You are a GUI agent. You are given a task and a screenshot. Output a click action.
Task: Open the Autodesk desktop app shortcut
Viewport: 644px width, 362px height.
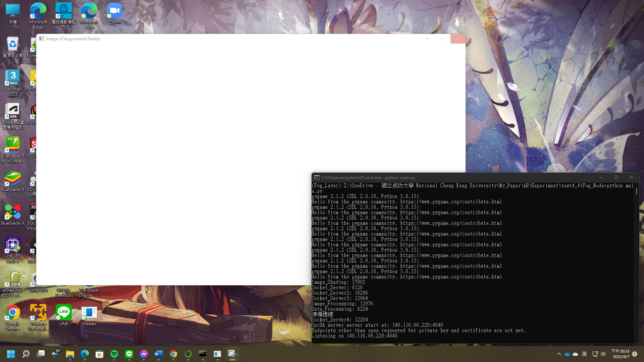tap(13, 116)
